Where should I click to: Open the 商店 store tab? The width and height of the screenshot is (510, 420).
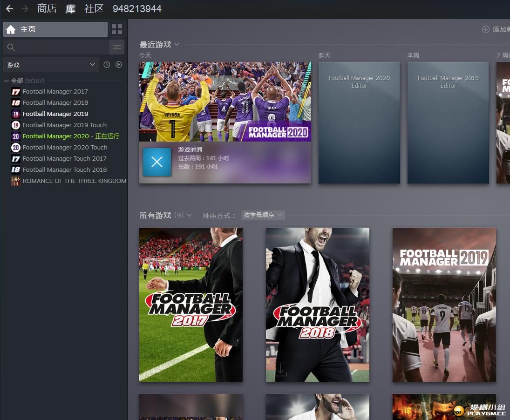(47, 8)
